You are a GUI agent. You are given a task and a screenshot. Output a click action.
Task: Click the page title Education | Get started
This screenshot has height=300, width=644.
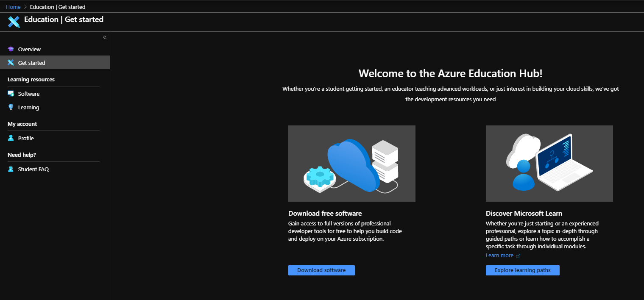pos(64,19)
